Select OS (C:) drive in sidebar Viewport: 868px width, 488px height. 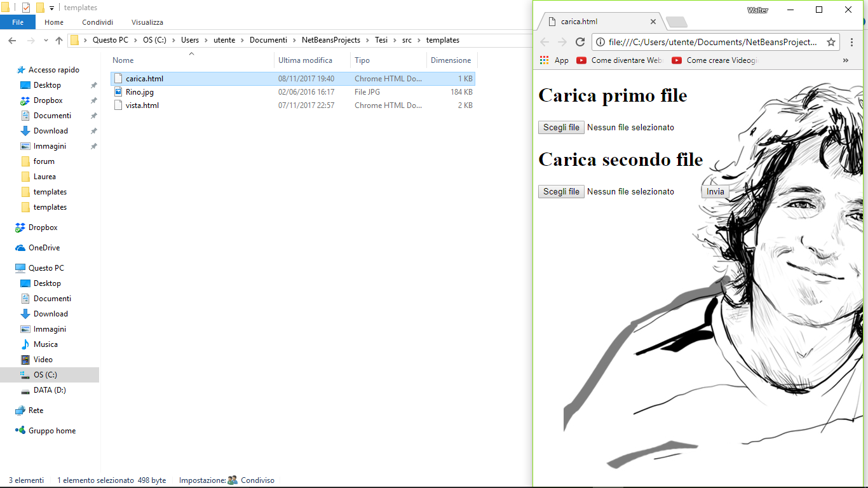coord(45,375)
